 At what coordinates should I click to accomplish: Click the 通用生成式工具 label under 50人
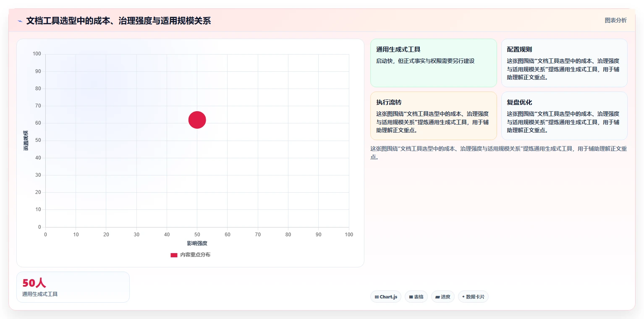pyautogui.click(x=40, y=294)
